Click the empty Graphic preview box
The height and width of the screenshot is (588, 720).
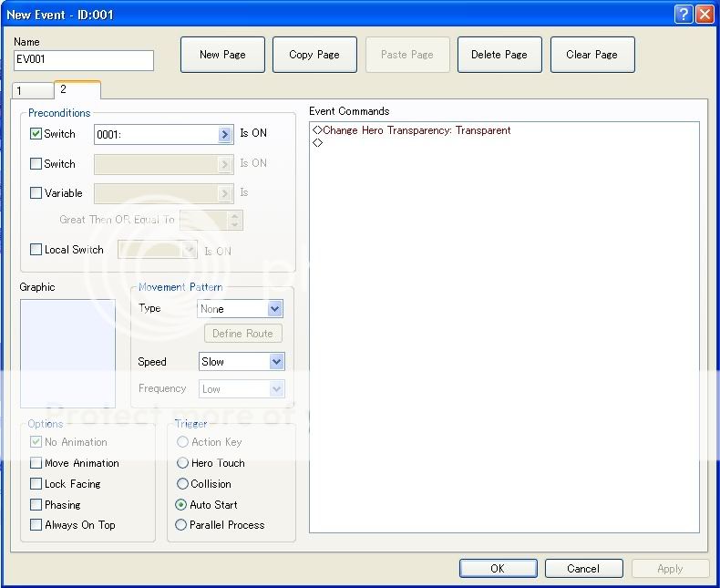[x=67, y=354]
